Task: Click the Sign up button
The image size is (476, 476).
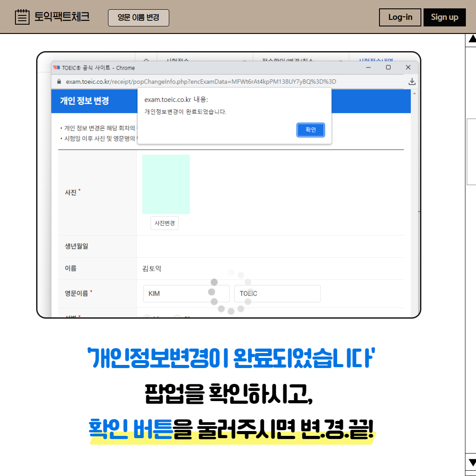Action: 444,17
